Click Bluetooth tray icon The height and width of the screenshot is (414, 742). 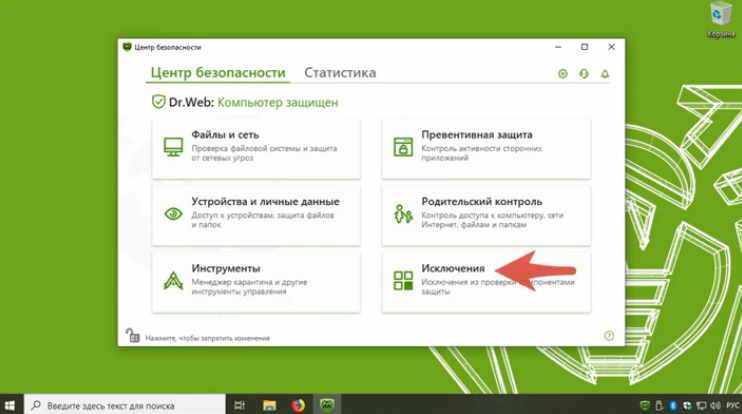pos(673,405)
